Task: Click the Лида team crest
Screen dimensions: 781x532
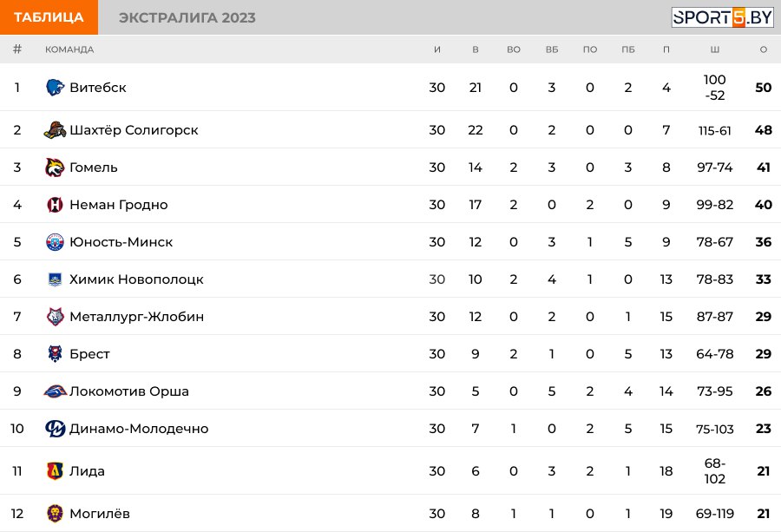Action: pos(55,470)
